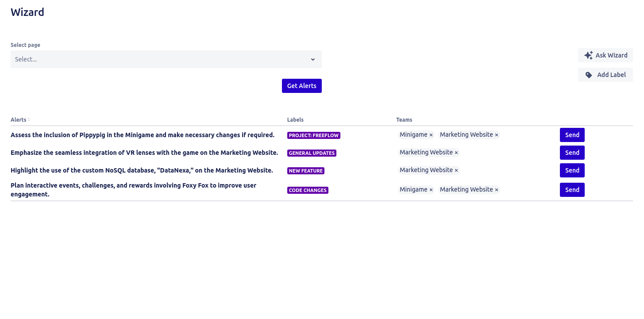Viewport: 644px width, 319px height.
Task: Click the sort arrows beside the Alerts header
Action: [x=29, y=119]
